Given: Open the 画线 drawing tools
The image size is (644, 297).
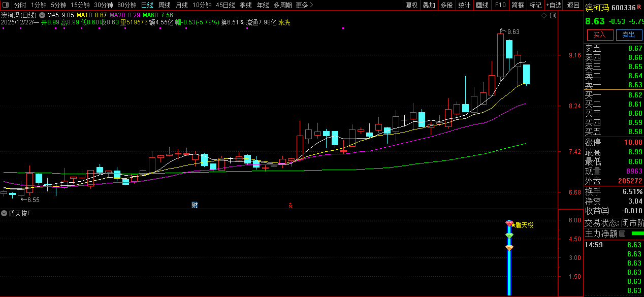Looking at the screenshot, I should pyautogui.click(x=482, y=5).
